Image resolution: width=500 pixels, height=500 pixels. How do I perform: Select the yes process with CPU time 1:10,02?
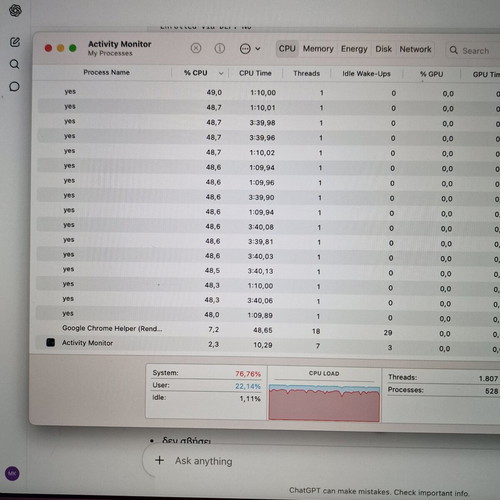[268, 152]
